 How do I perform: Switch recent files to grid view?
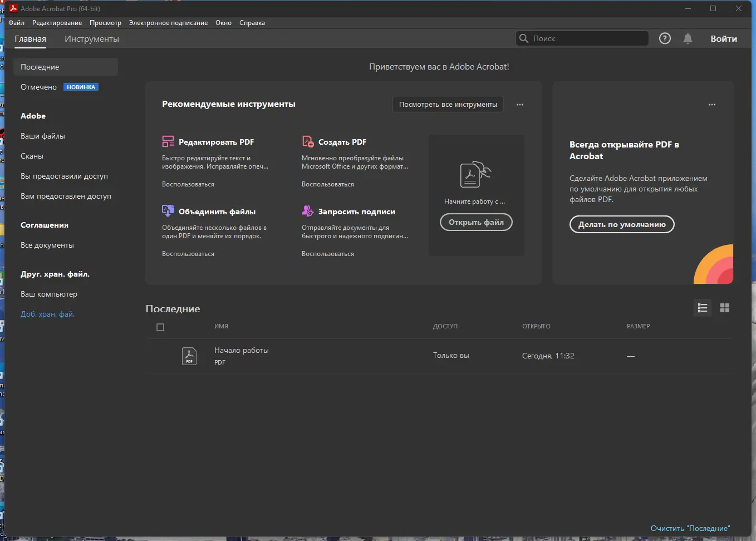(725, 308)
